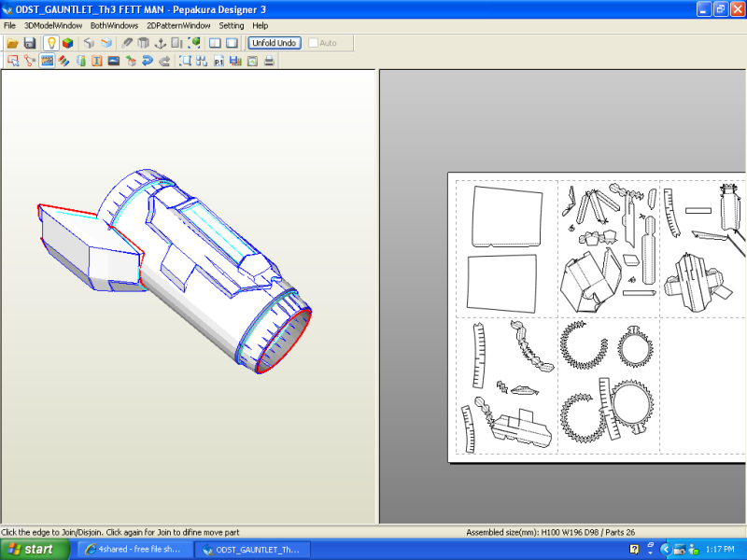Select the colored pencils edge color icon
Screen dimensions: 747x560
pos(63,61)
